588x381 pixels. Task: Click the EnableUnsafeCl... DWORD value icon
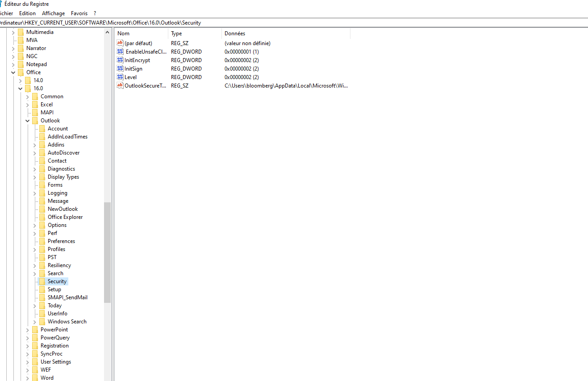coord(120,51)
